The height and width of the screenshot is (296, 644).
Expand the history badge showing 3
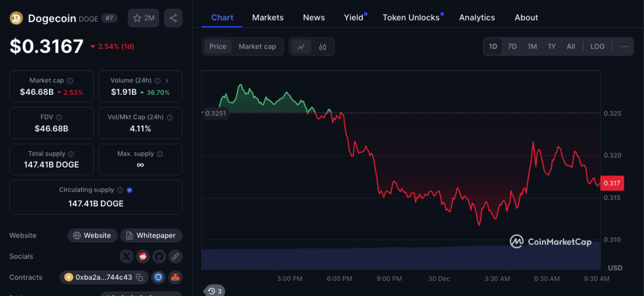[215, 291]
